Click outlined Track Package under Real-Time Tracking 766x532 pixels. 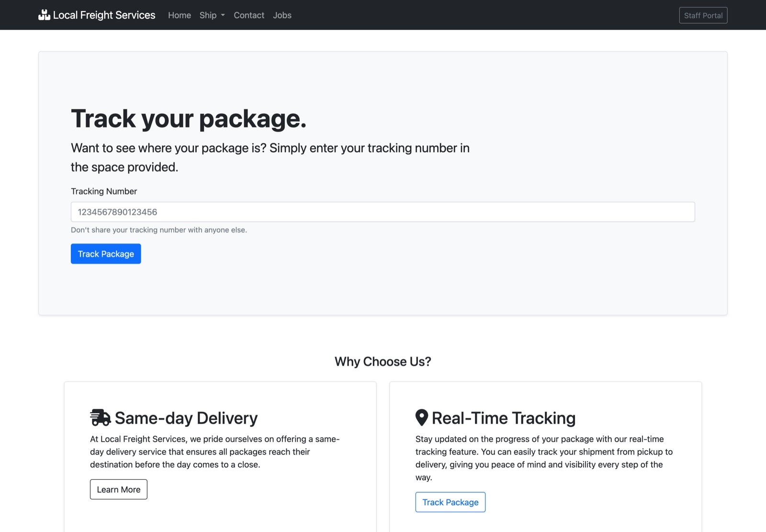(x=451, y=502)
